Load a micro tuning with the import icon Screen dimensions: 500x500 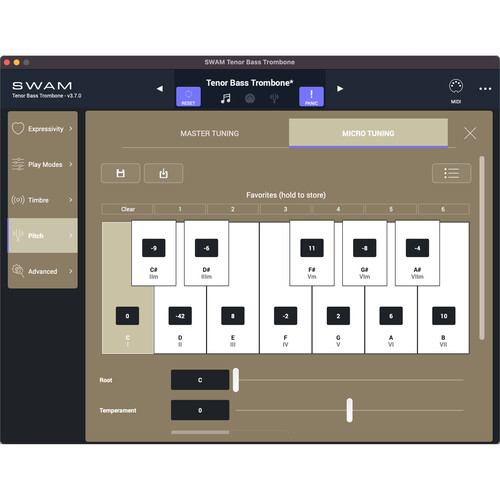coord(163,173)
